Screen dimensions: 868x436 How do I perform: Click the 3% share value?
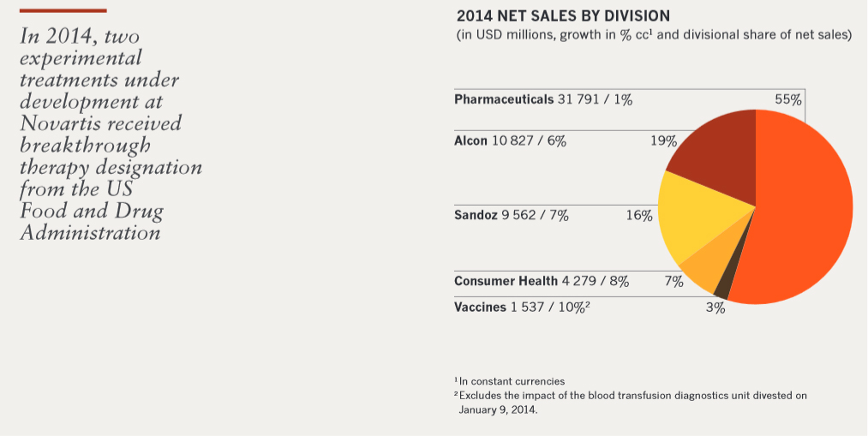point(715,308)
